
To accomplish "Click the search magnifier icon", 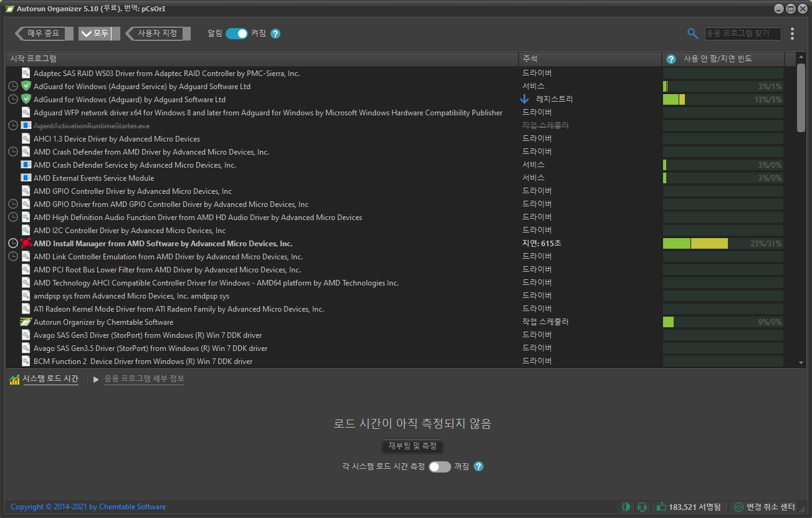I will (692, 34).
